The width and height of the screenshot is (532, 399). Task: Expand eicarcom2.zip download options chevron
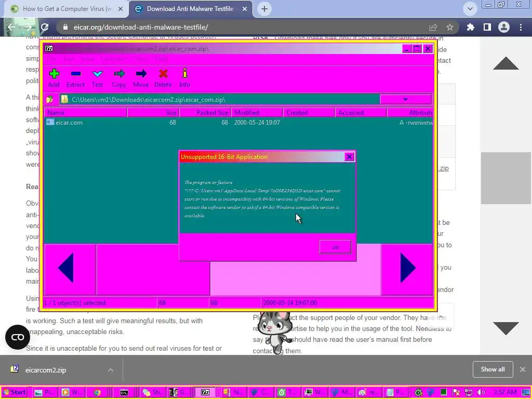111,370
